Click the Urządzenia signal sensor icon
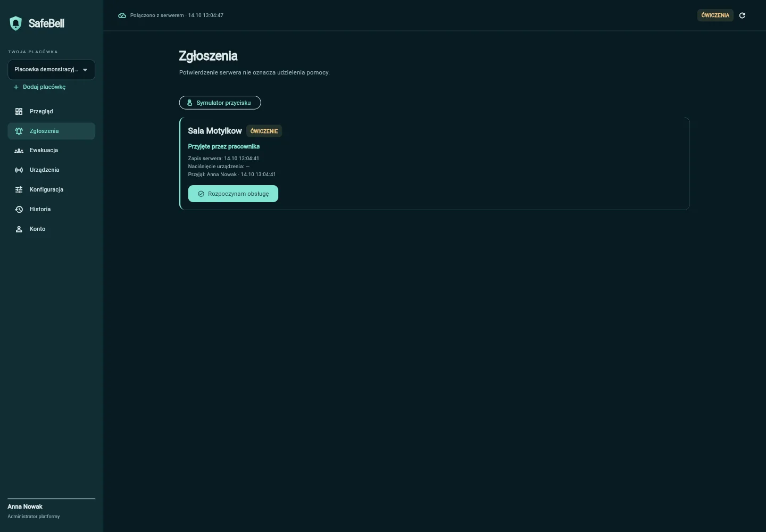Image resolution: width=766 pixels, height=532 pixels. coord(19,170)
